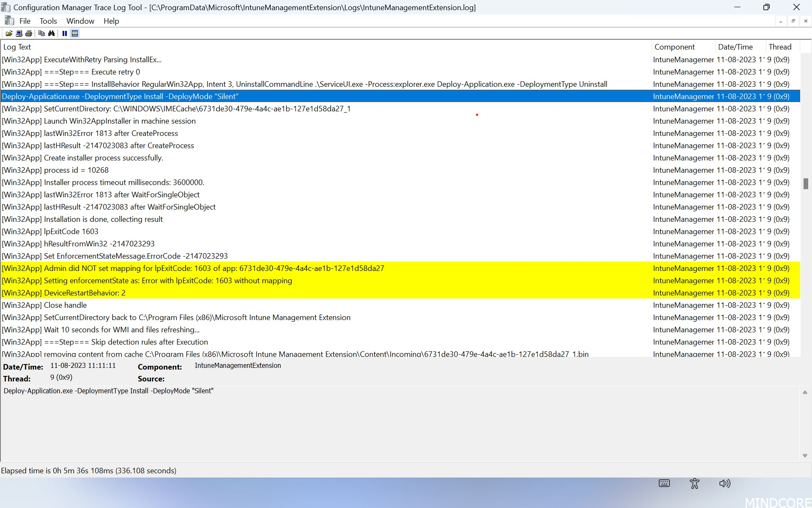Copy the selected entry using copy icon
The image size is (812, 508).
[x=42, y=33]
